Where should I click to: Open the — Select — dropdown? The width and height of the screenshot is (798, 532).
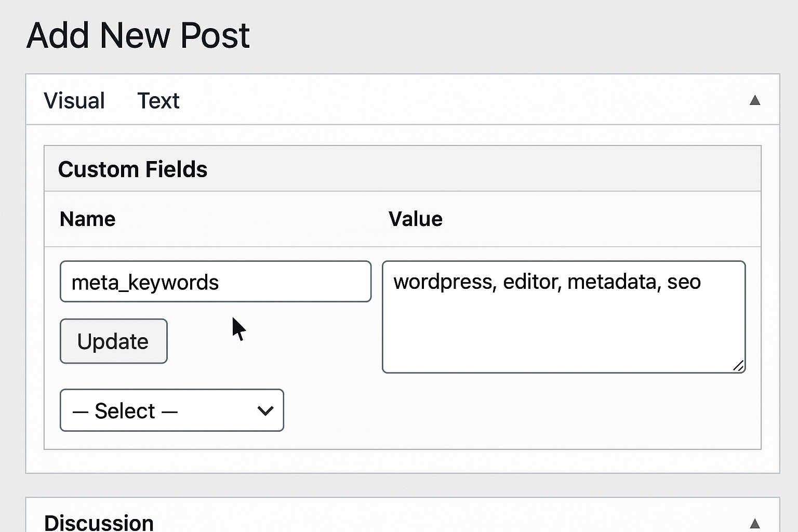[x=171, y=410]
